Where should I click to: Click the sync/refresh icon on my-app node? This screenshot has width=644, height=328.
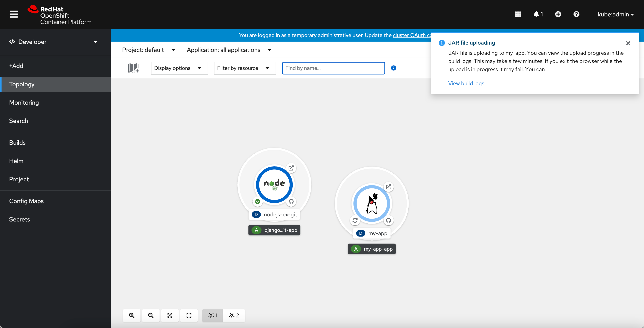click(355, 220)
